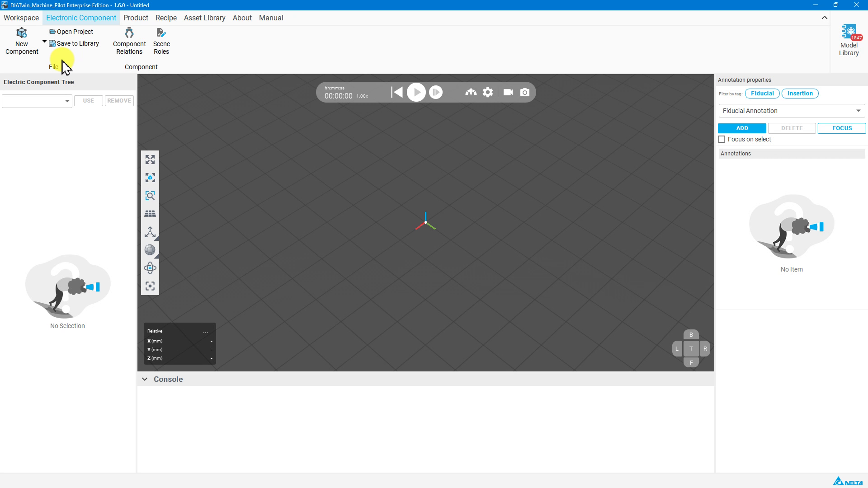Open the Workspace tab
The width and height of the screenshot is (868, 488).
tap(21, 18)
